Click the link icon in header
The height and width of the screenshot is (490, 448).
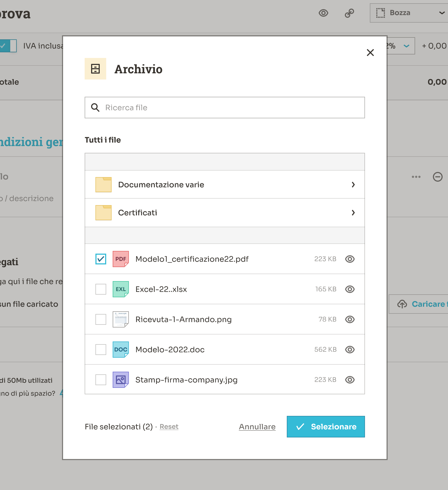(x=349, y=13)
